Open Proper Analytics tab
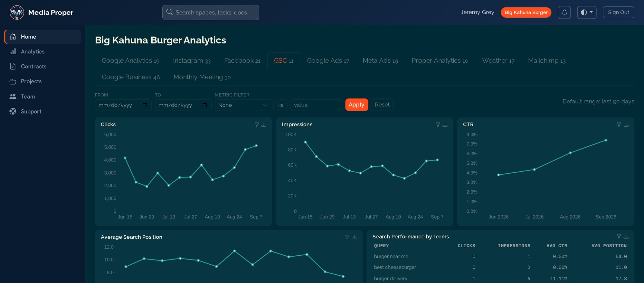This screenshot has height=283, width=644. click(x=440, y=60)
